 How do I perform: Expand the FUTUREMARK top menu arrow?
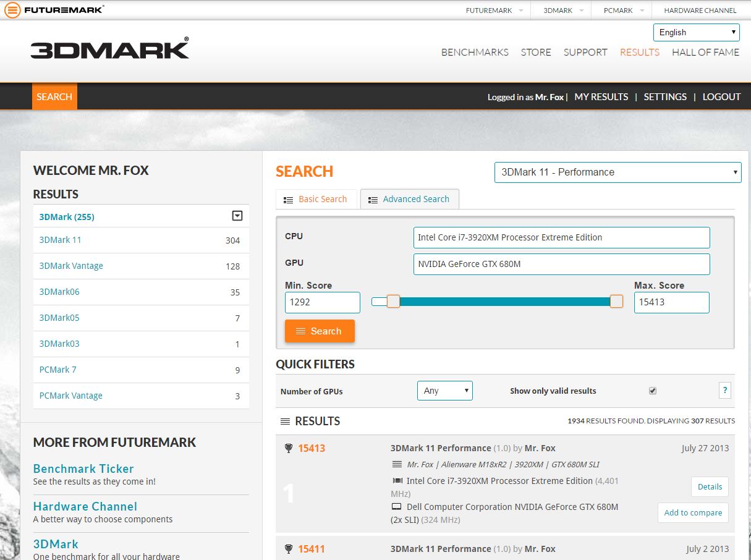(520, 11)
